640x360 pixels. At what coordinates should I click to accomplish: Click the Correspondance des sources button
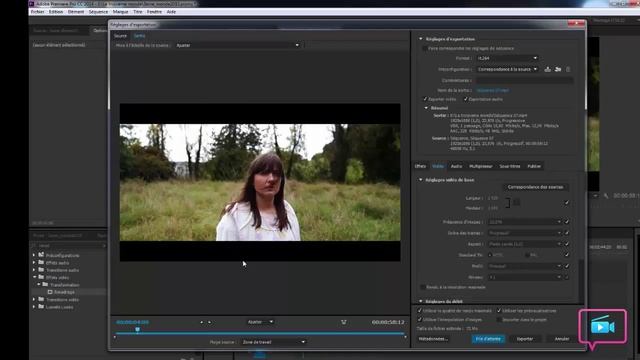click(535, 187)
